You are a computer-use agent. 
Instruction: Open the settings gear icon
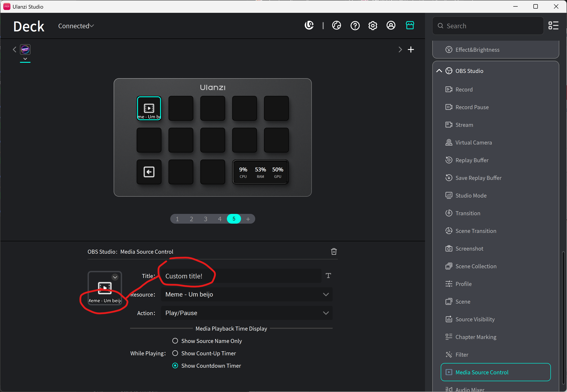point(373,26)
